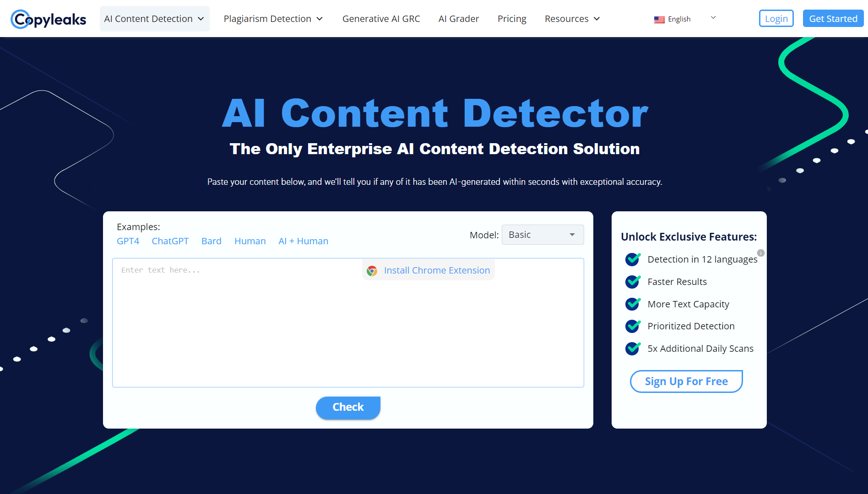This screenshot has width=868, height=494.
Task: Click the Enter text here field
Action: click(x=348, y=322)
